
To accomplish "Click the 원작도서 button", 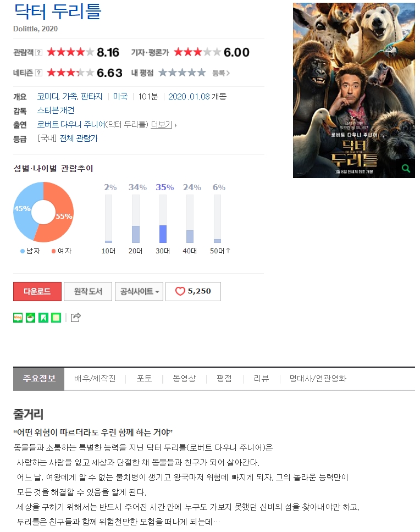I will click(88, 291).
